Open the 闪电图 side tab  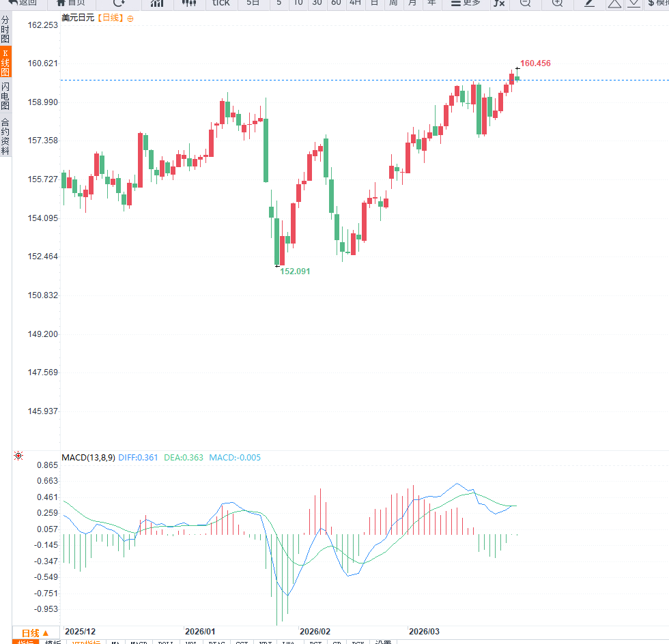(x=5, y=96)
